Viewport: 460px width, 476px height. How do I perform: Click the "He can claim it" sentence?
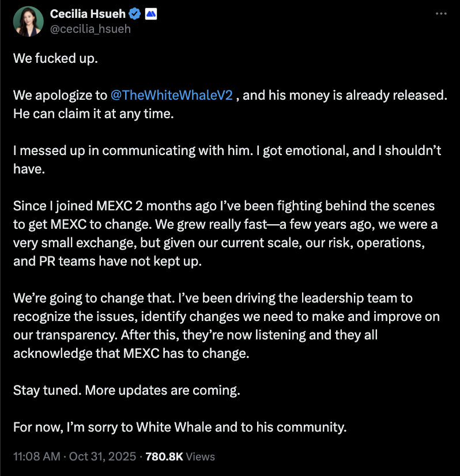click(x=93, y=114)
